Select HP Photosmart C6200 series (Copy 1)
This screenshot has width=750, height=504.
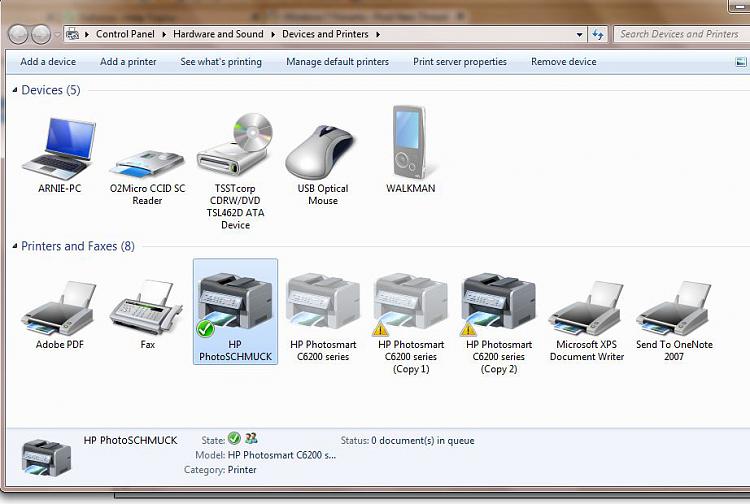point(411,323)
